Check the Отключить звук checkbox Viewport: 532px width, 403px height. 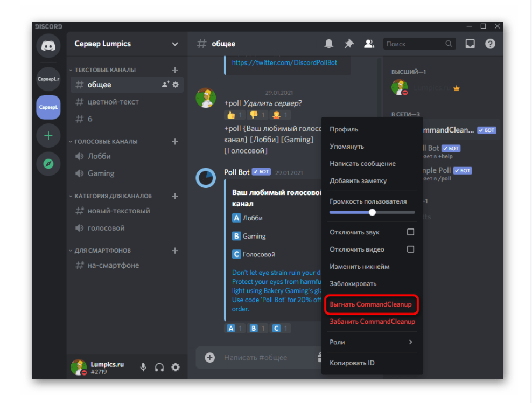410,232
